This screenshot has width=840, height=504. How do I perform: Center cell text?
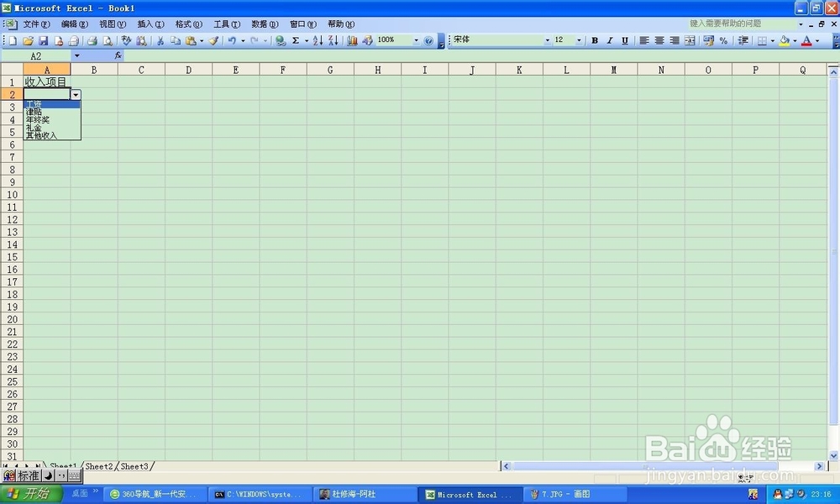click(x=659, y=40)
